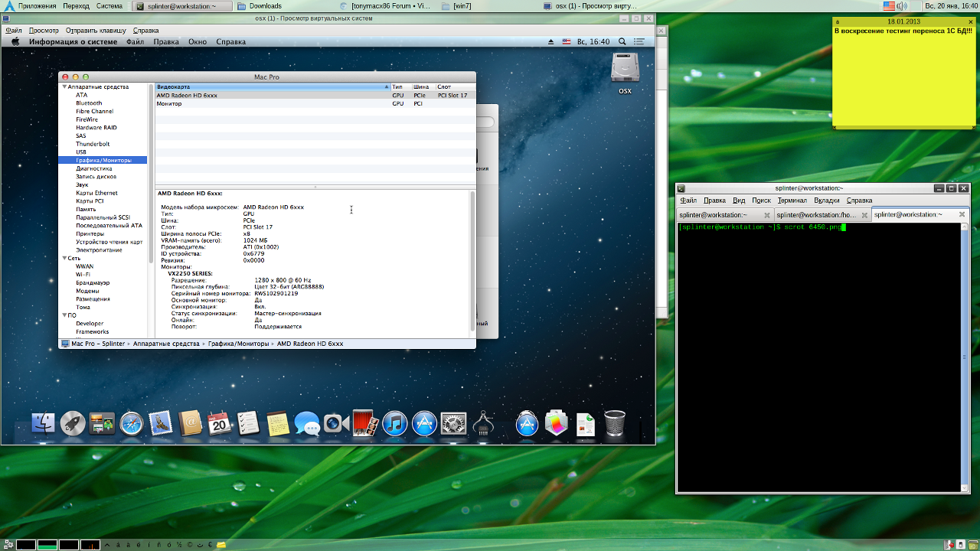The width and height of the screenshot is (980, 551).
Task: Open Contacts address book in dock
Action: click(190, 422)
